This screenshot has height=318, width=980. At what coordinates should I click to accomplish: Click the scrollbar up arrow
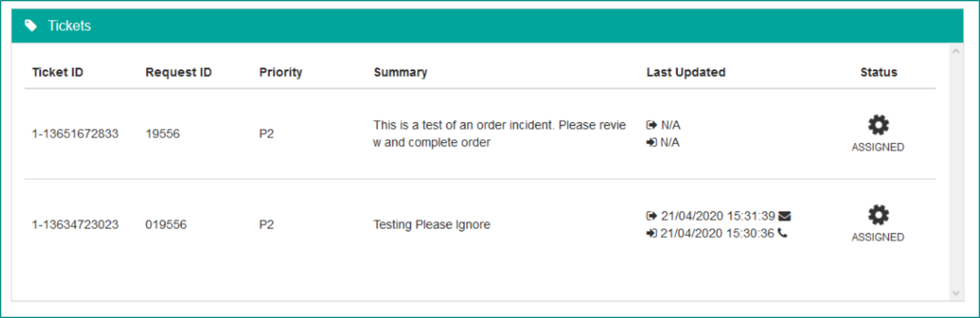956,52
